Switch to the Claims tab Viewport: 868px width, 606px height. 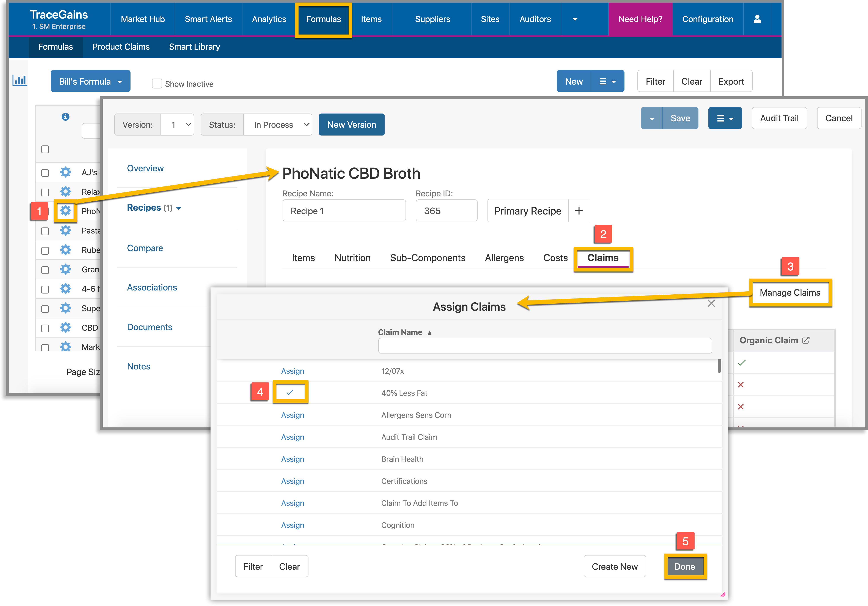(603, 258)
